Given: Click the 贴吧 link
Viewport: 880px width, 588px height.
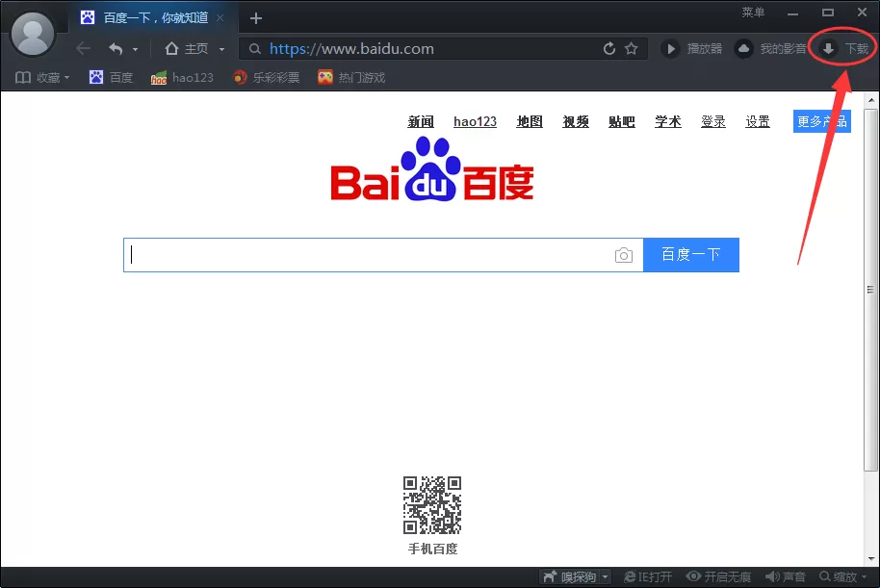Looking at the screenshot, I should pos(622,121).
